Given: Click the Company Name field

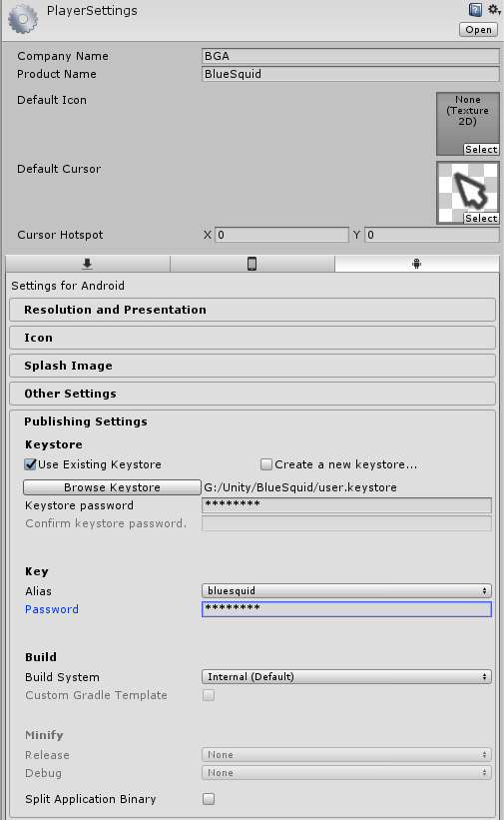Looking at the screenshot, I should pos(350,56).
